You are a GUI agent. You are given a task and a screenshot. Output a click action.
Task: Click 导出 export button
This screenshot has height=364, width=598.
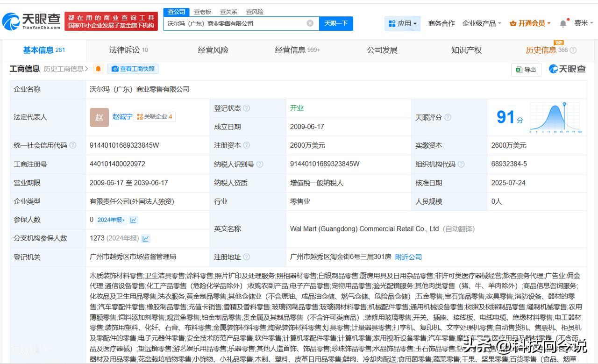[x=526, y=70]
